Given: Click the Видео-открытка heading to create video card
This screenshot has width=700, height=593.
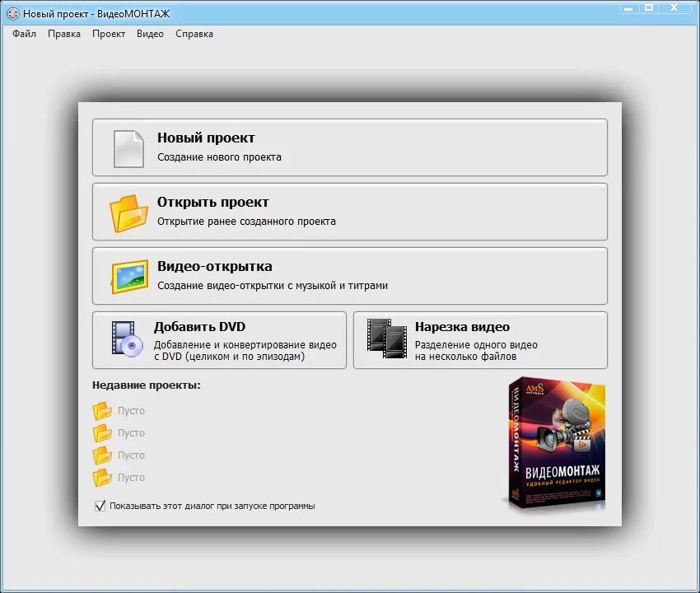Looking at the screenshot, I should click(215, 266).
